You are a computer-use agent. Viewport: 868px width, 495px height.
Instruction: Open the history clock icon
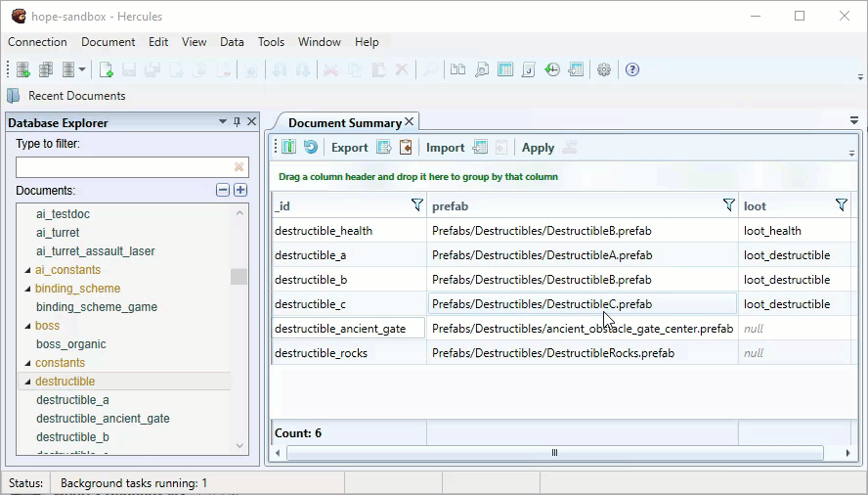pos(552,69)
